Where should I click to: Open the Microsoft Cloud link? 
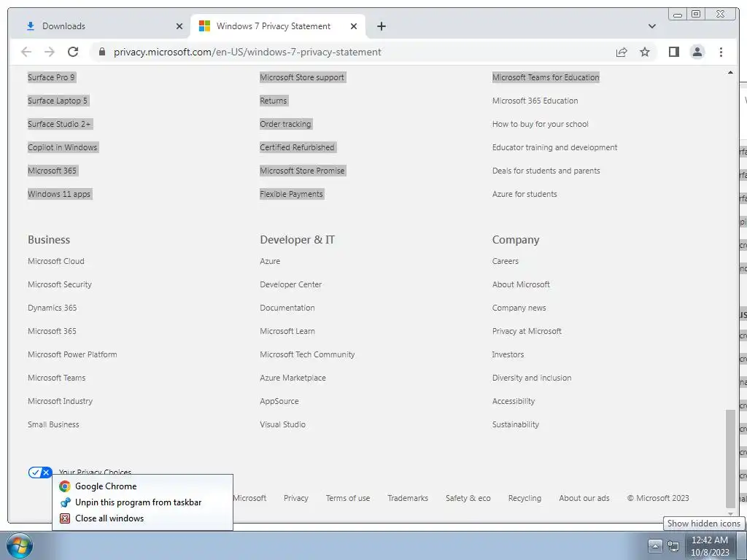(55, 261)
